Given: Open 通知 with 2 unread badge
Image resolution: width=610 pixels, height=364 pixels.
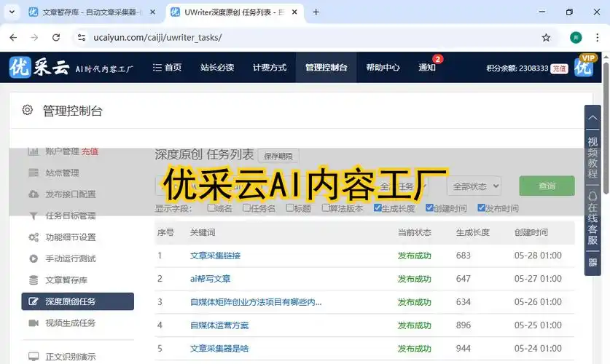Looking at the screenshot, I should click(427, 67).
